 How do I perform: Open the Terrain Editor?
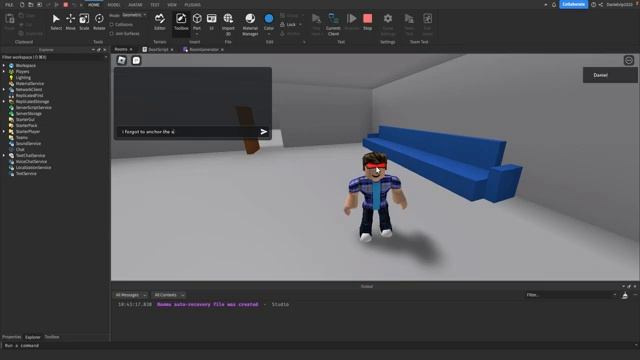(160, 22)
